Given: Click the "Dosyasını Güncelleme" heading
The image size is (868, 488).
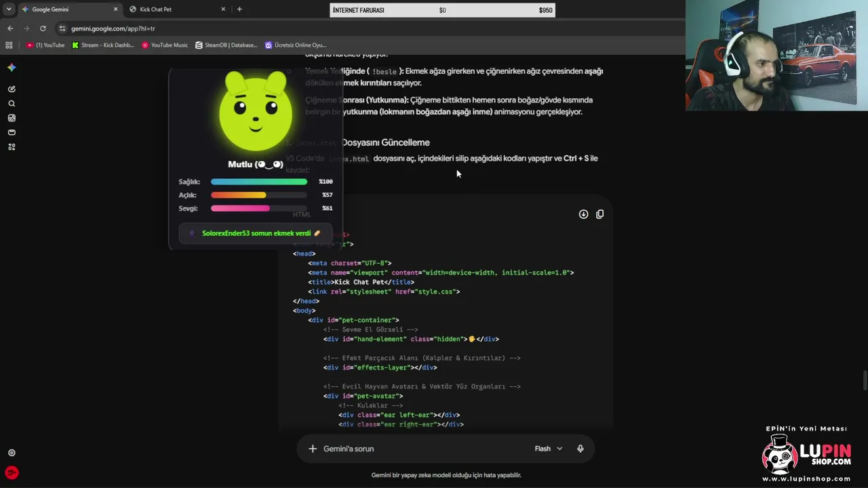Looking at the screenshot, I should coord(385,142).
